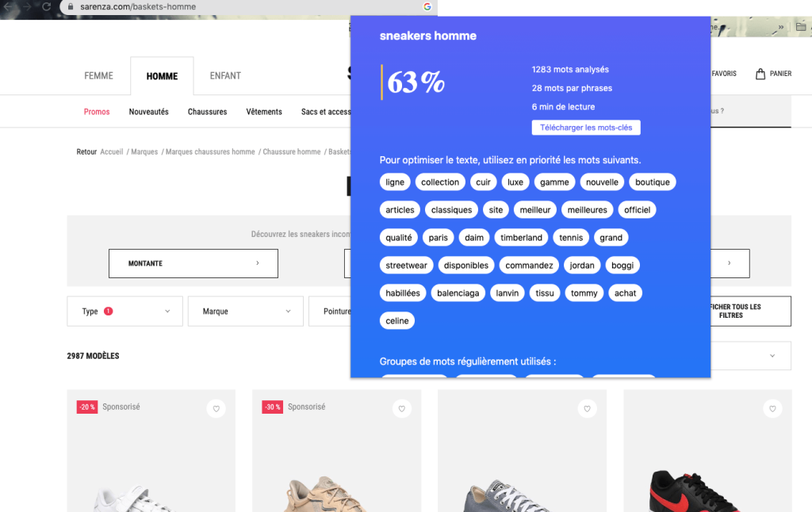Open the Type filter dropdown

124,311
